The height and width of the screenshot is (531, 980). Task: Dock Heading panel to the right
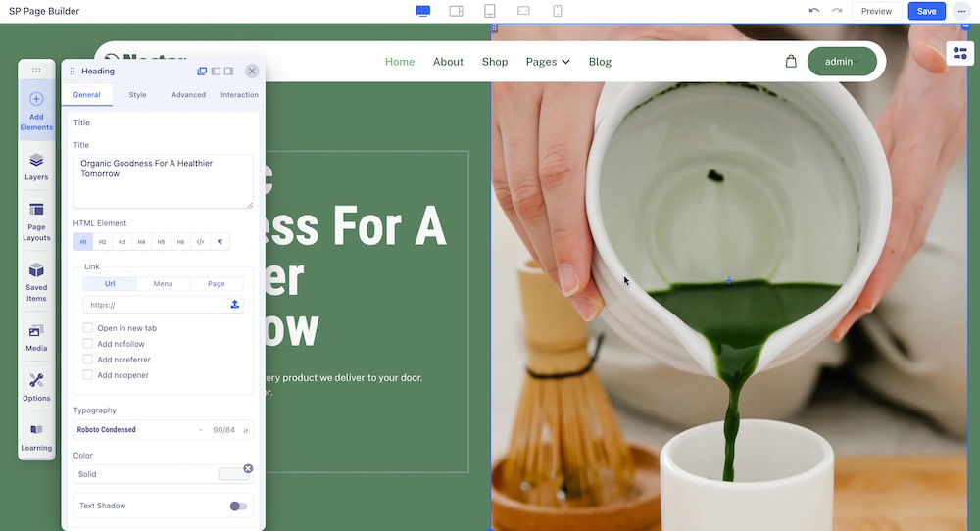(228, 72)
